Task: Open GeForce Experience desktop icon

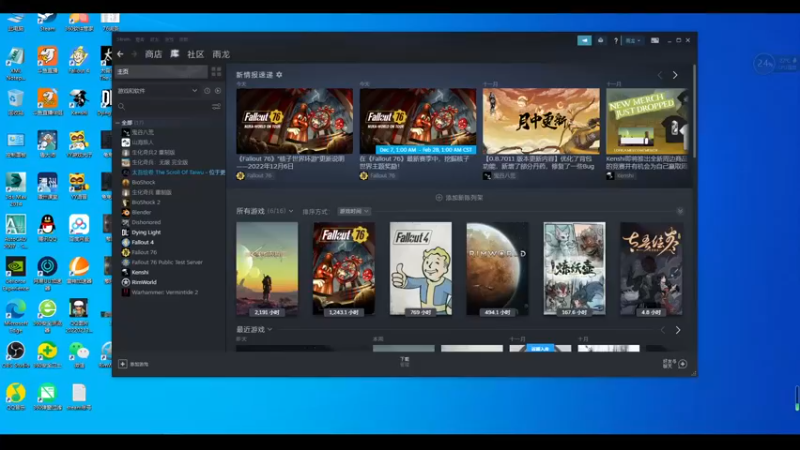Action: click(x=16, y=273)
